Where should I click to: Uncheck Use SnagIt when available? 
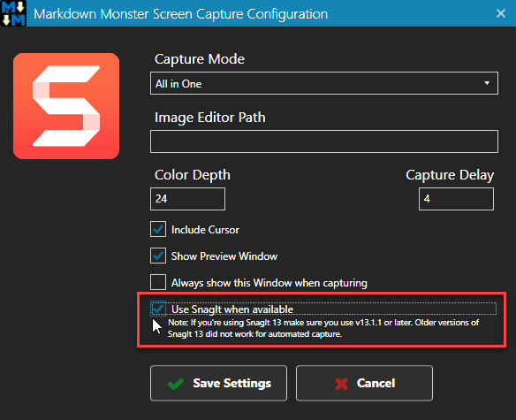click(x=158, y=309)
